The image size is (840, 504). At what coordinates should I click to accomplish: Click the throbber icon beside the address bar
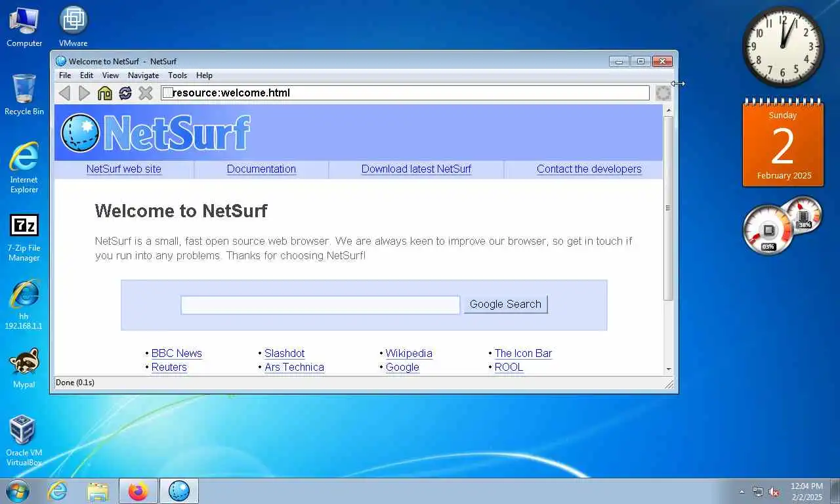tap(663, 93)
